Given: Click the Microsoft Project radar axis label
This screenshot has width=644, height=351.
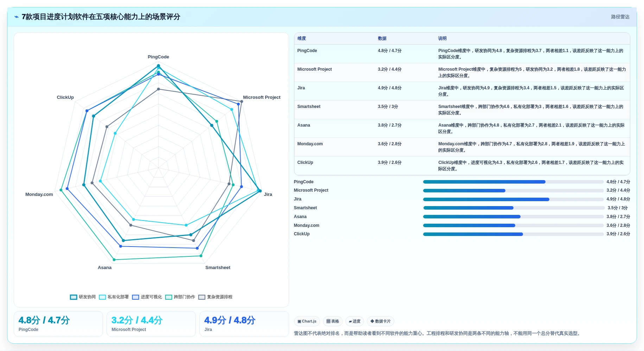Looking at the screenshot, I should [262, 97].
